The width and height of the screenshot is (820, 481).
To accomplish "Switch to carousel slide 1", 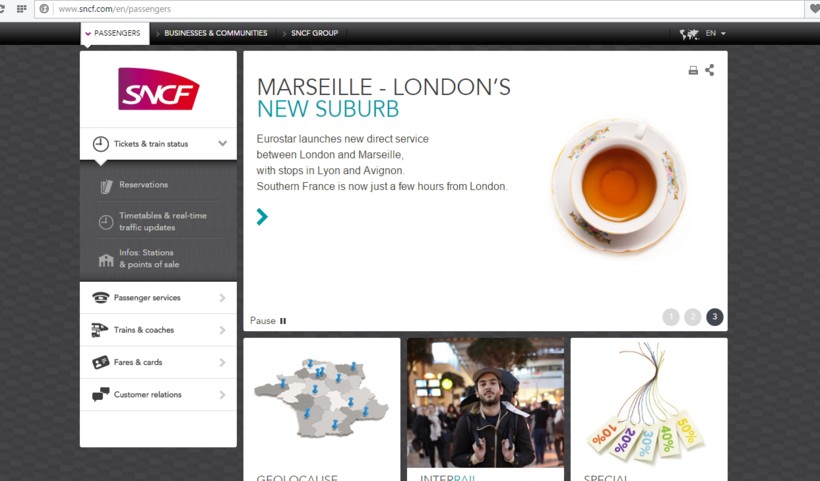I will tap(671, 317).
